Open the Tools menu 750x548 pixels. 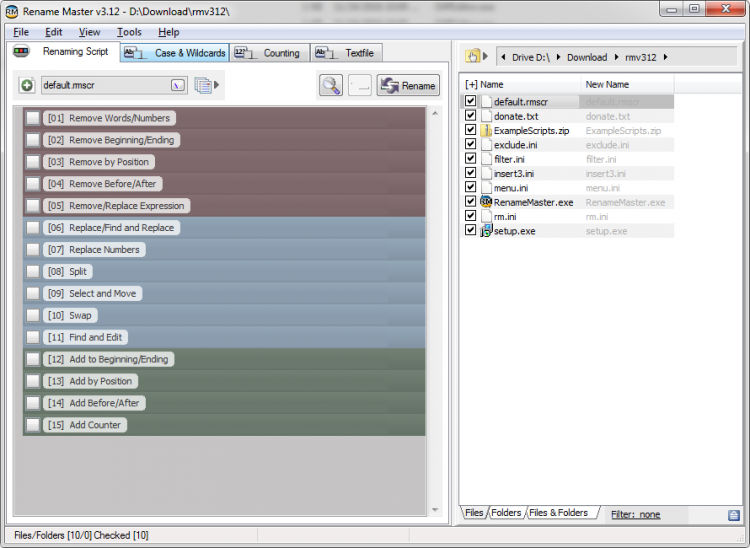pos(129,32)
